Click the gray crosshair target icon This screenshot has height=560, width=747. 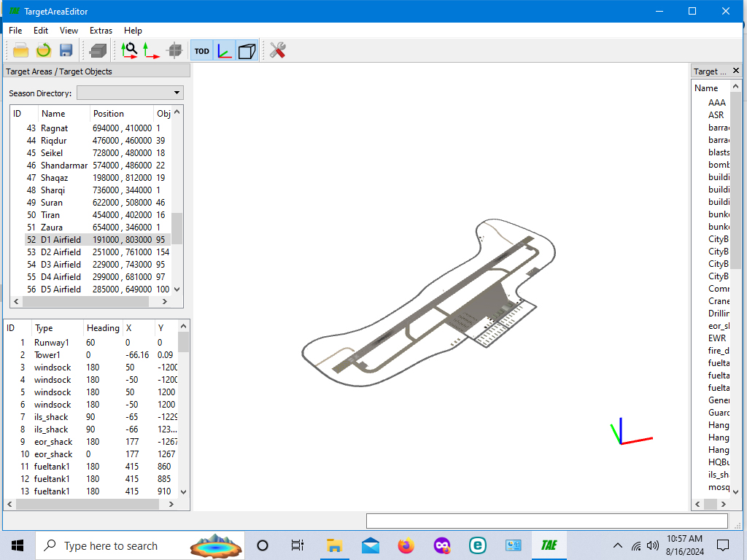pyautogui.click(x=175, y=50)
